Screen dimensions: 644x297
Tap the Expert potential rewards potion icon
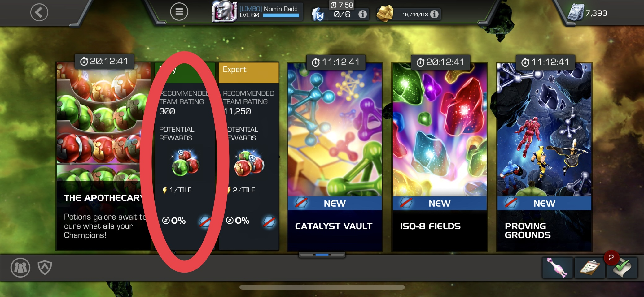249,163
